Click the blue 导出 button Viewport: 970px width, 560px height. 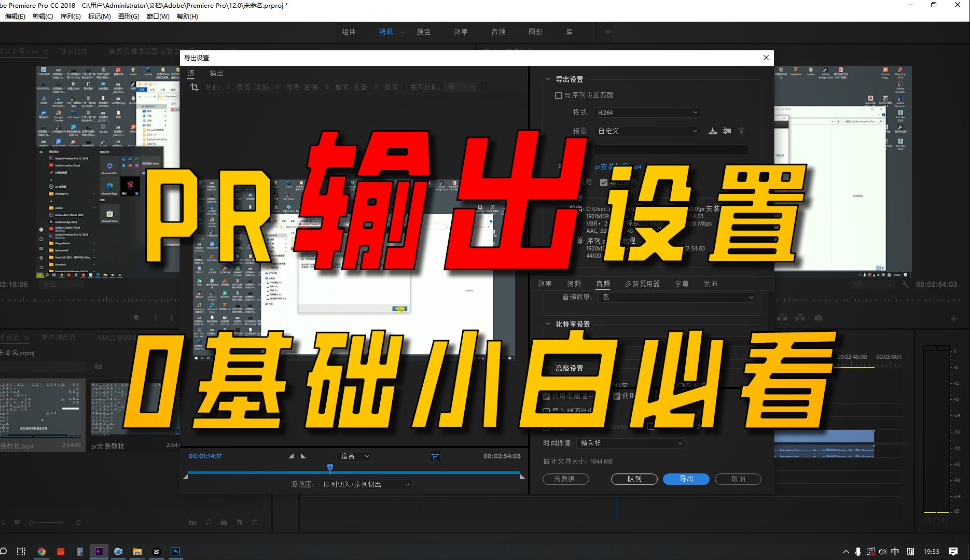(x=686, y=479)
